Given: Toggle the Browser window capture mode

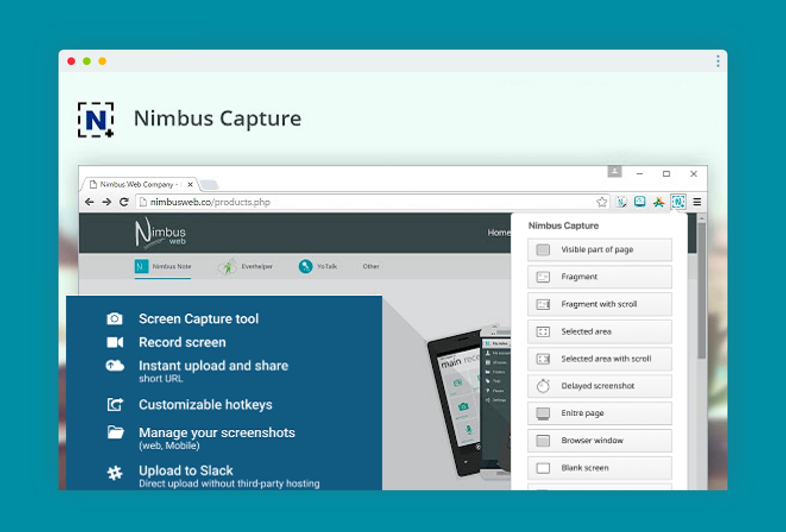Looking at the screenshot, I should (x=599, y=440).
